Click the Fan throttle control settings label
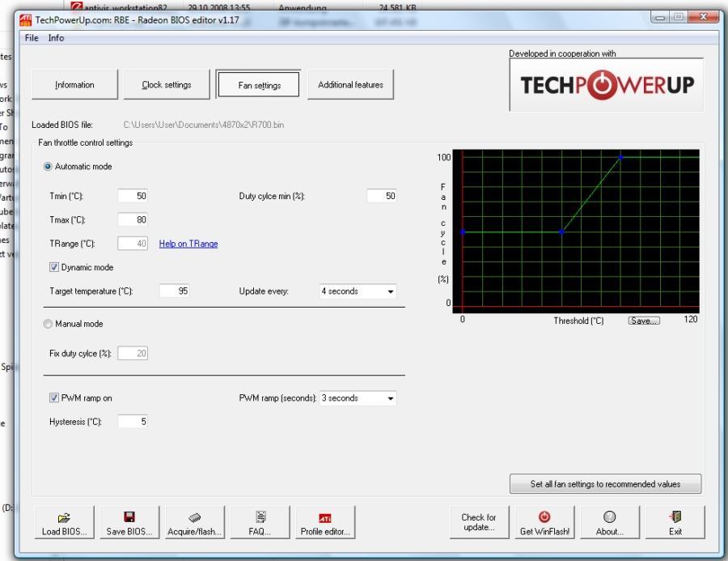 coord(86,142)
